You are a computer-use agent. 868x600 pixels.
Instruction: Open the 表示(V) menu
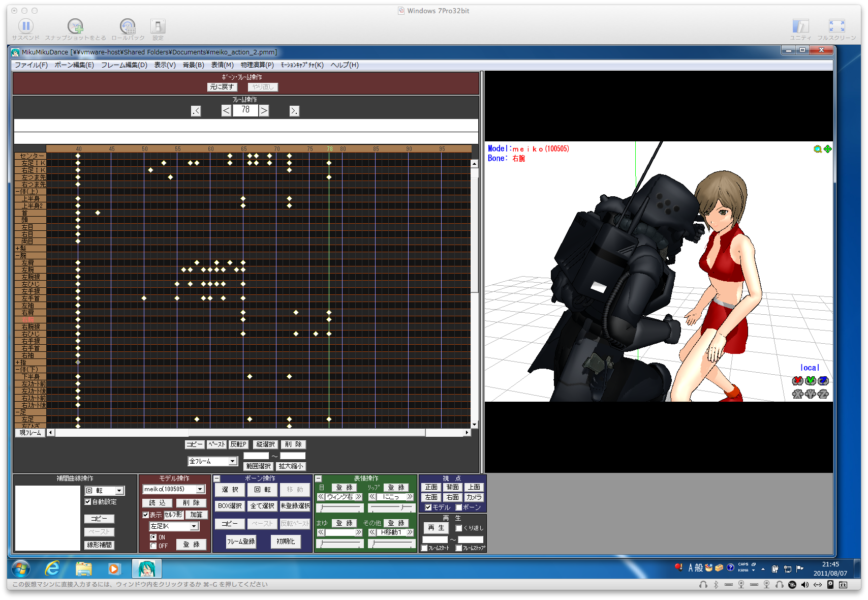pos(165,65)
